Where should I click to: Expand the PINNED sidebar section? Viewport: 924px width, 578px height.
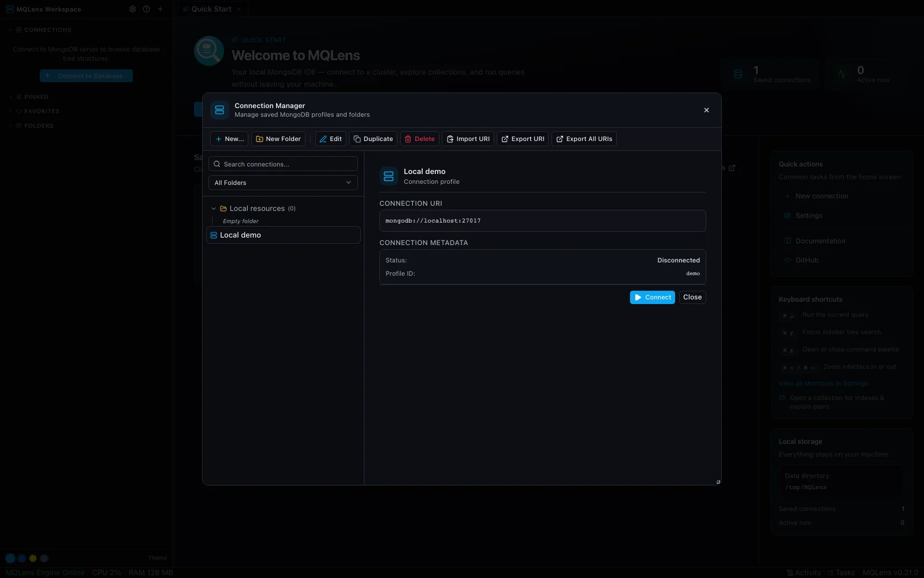[x=10, y=97]
